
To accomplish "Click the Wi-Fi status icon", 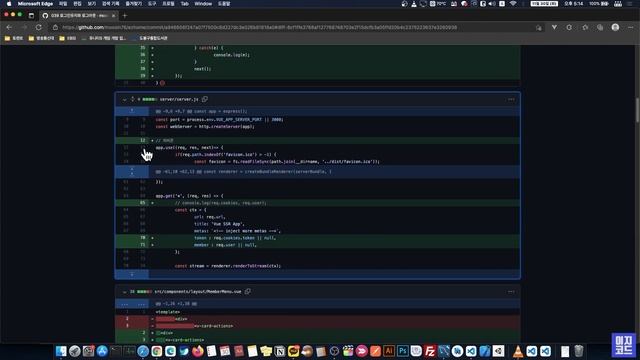I will click(513, 4).
